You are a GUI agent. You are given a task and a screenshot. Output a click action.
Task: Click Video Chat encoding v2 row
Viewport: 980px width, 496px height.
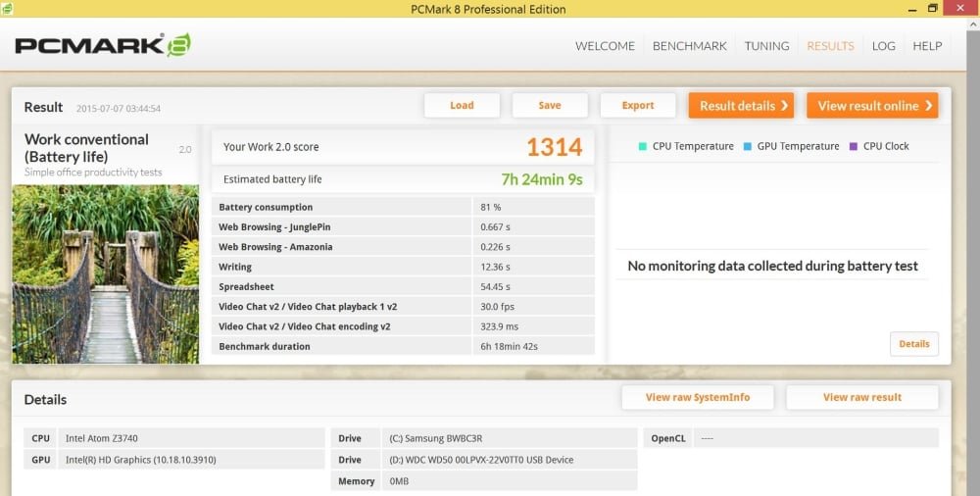coord(403,326)
